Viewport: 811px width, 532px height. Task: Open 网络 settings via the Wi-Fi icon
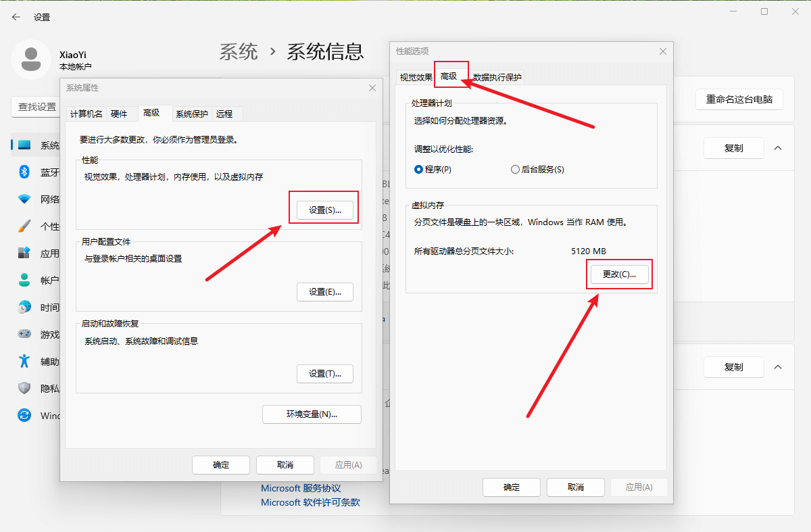pos(24,199)
